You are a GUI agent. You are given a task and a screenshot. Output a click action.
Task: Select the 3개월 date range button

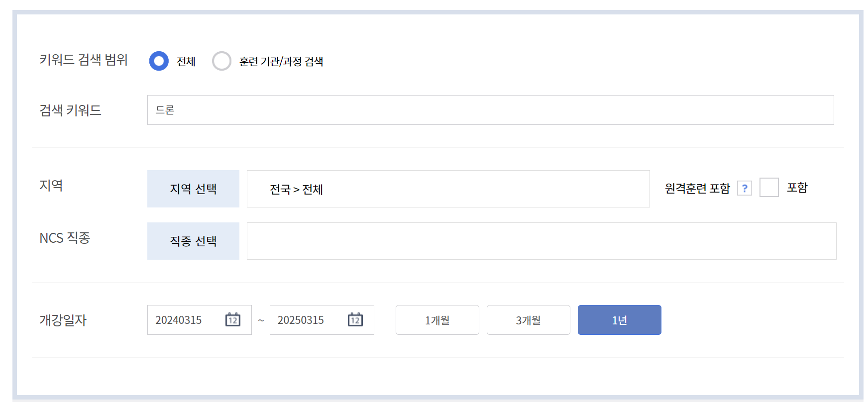[528, 320]
